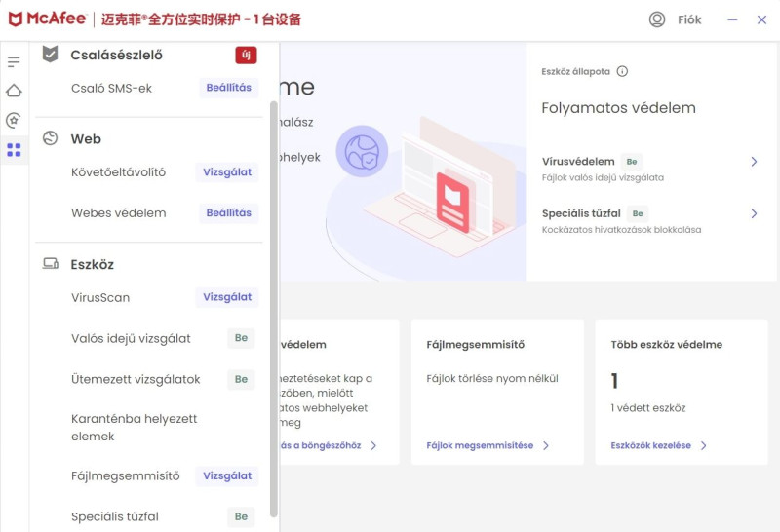Open the Fiók account link
This screenshot has height=532, width=780.
[689, 19]
